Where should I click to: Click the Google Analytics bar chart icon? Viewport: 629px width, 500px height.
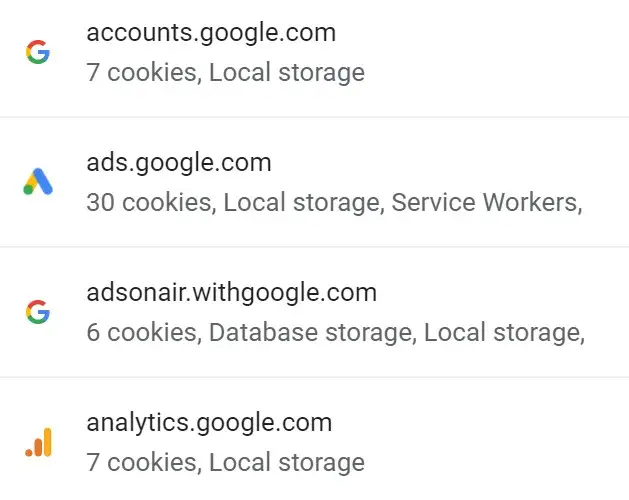click(39, 442)
